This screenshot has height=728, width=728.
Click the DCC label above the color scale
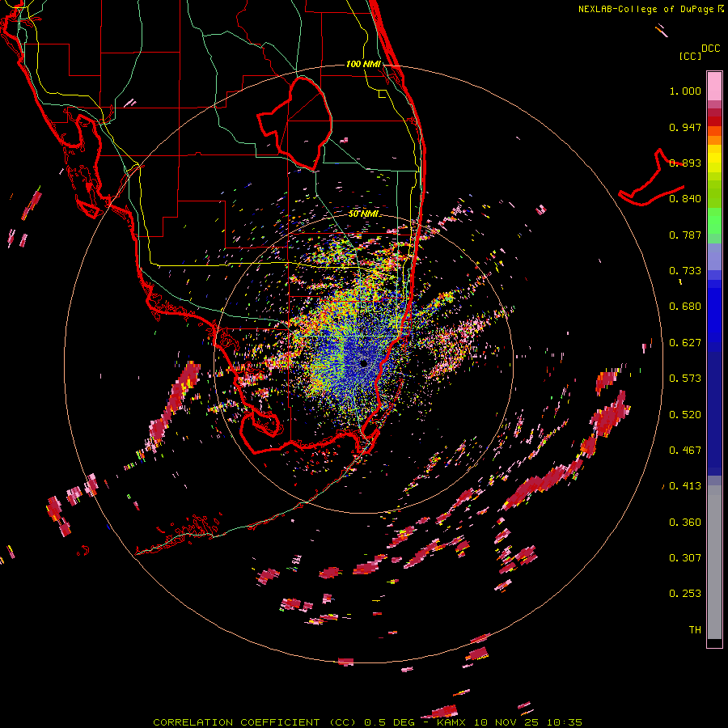tap(711, 49)
